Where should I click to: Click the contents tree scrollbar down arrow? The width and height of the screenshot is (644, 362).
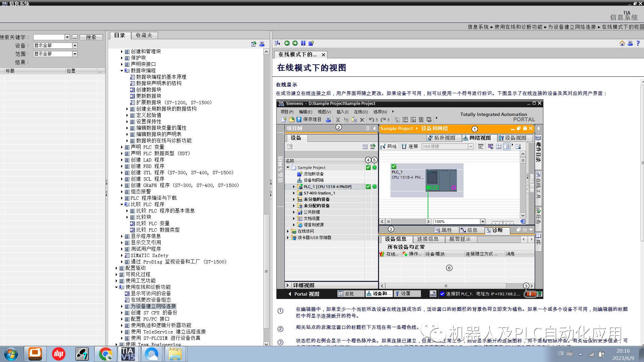coord(266,344)
